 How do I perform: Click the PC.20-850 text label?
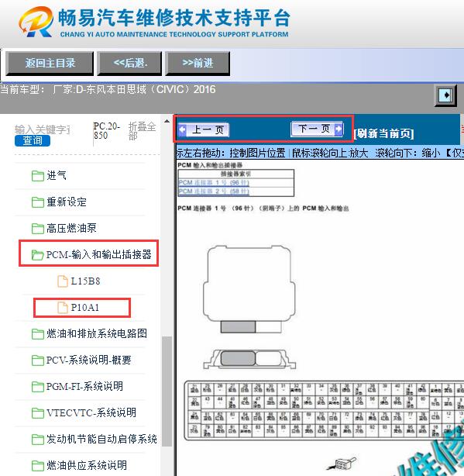[106, 131]
